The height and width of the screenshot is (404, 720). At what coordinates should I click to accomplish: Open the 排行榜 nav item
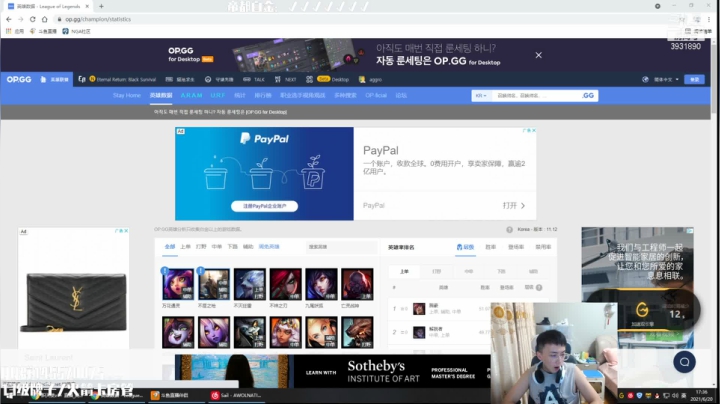point(263,95)
